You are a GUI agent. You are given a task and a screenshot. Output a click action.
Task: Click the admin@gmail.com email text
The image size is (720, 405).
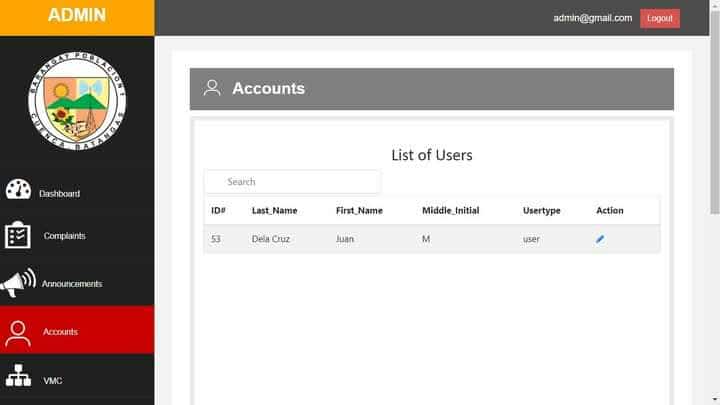point(593,18)
